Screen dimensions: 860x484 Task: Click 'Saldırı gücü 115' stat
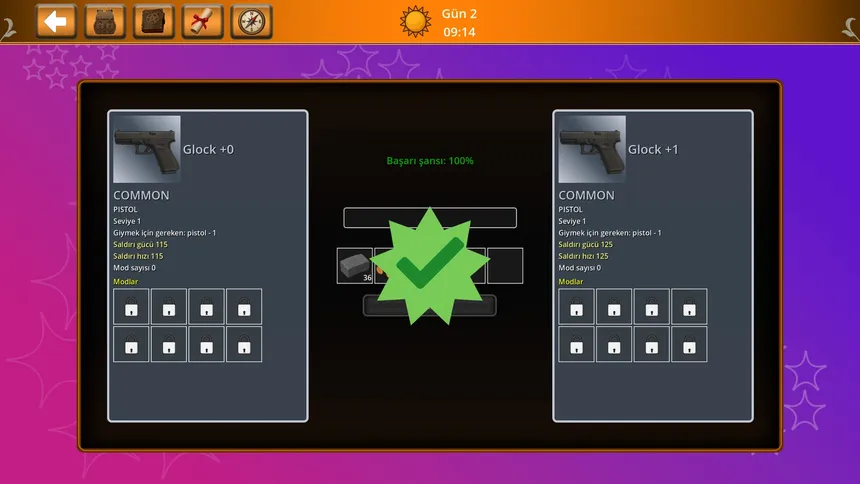pos(140,244)
